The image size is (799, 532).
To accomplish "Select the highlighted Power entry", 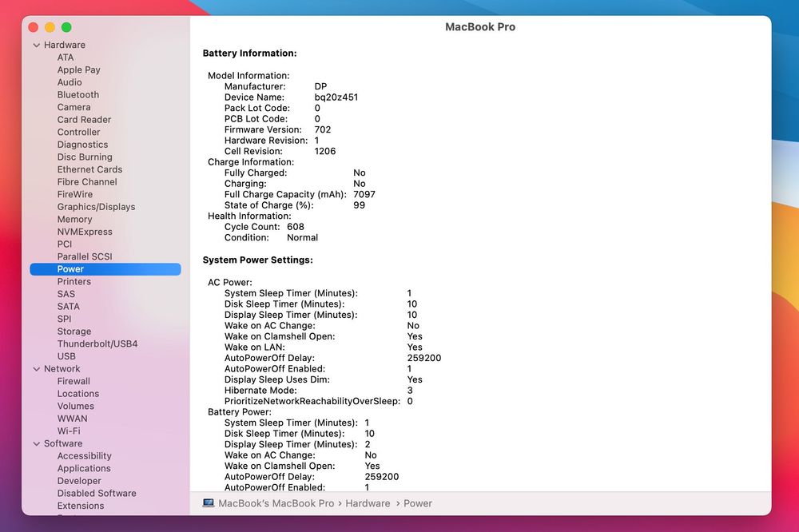I will (x=105, y=269).
